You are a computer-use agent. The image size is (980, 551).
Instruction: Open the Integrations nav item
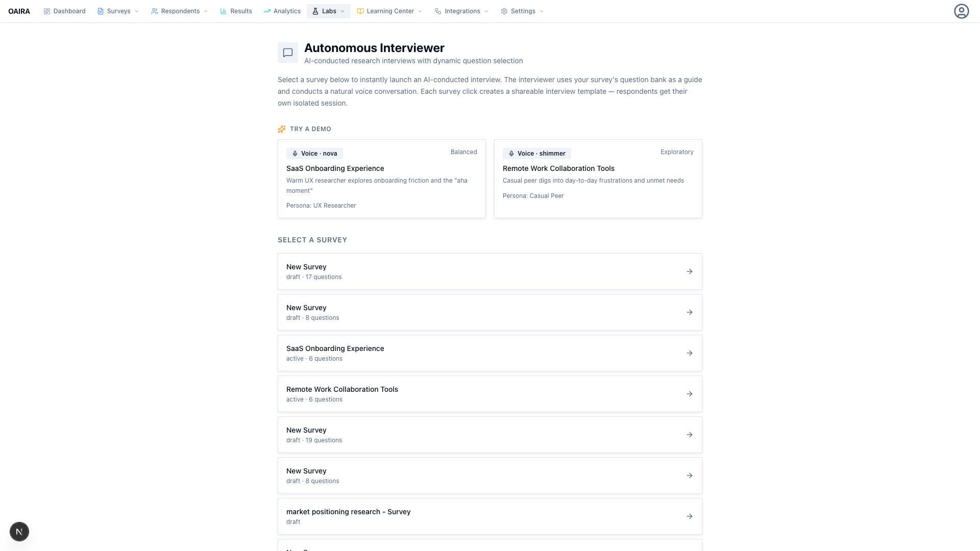pos(461,11)
